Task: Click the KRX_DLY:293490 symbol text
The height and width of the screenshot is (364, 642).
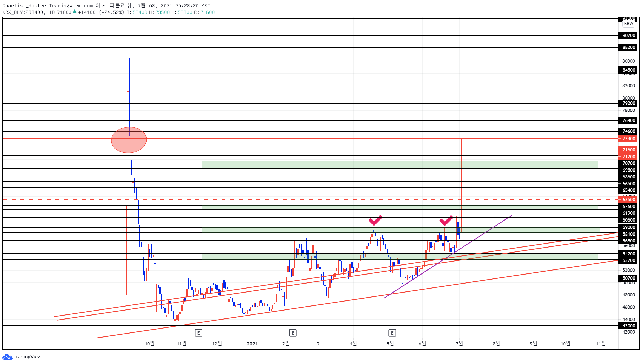Action: tap(23, 12)
